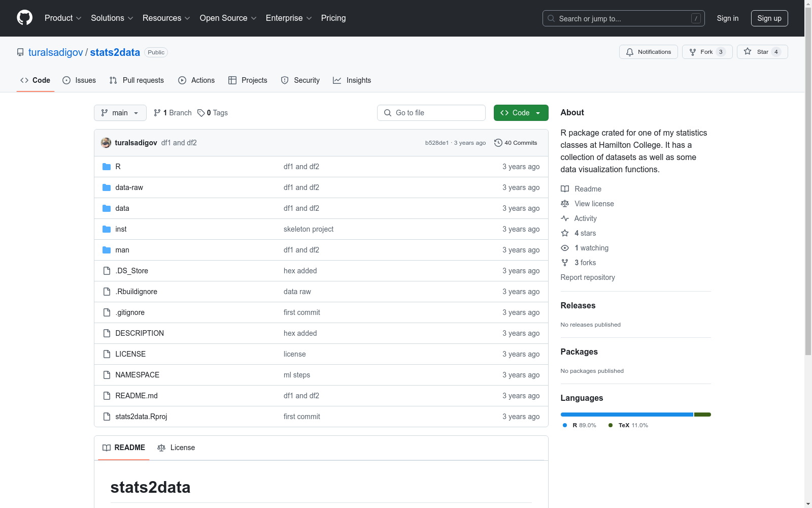
Task: Open the Pricing page link
Action: tap(333, 18)
